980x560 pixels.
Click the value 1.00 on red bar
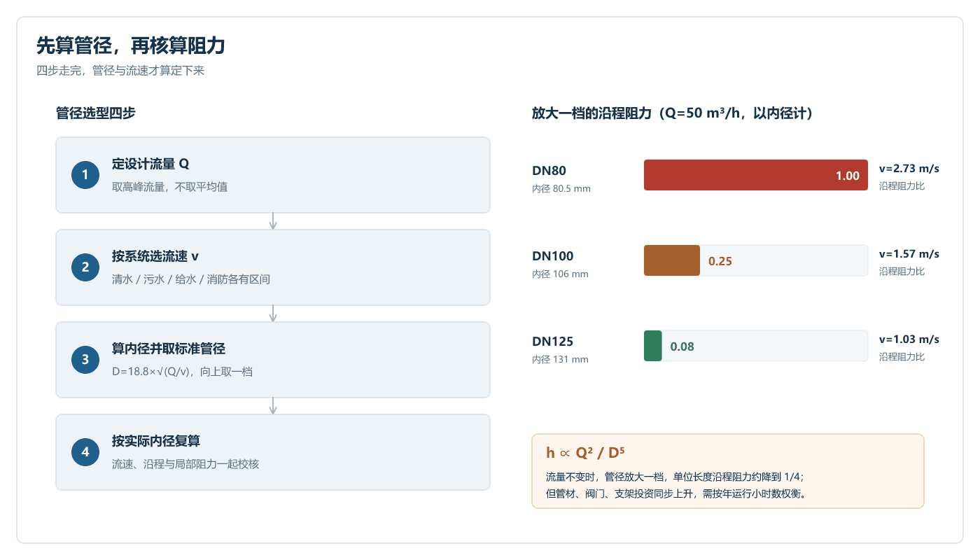[848, 176]
